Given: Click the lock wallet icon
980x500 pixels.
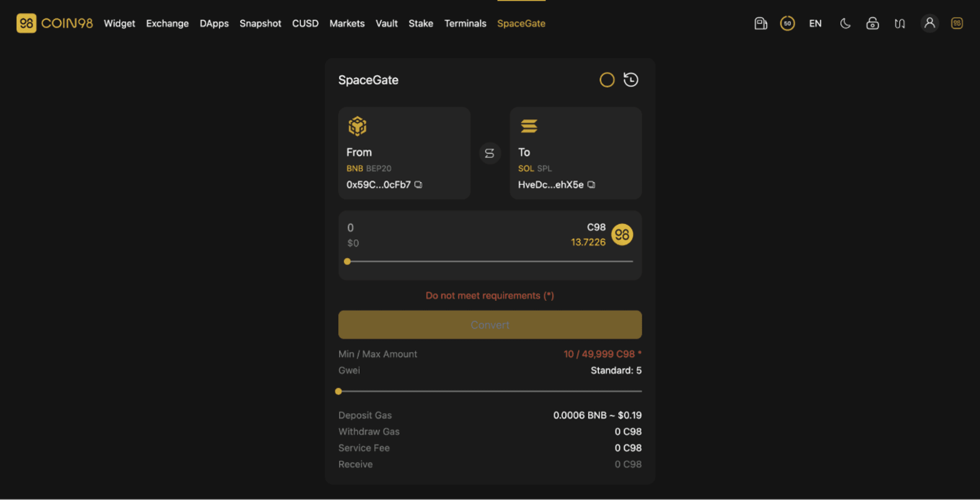Looking at the screenshot, I should [x=872, y=23].
